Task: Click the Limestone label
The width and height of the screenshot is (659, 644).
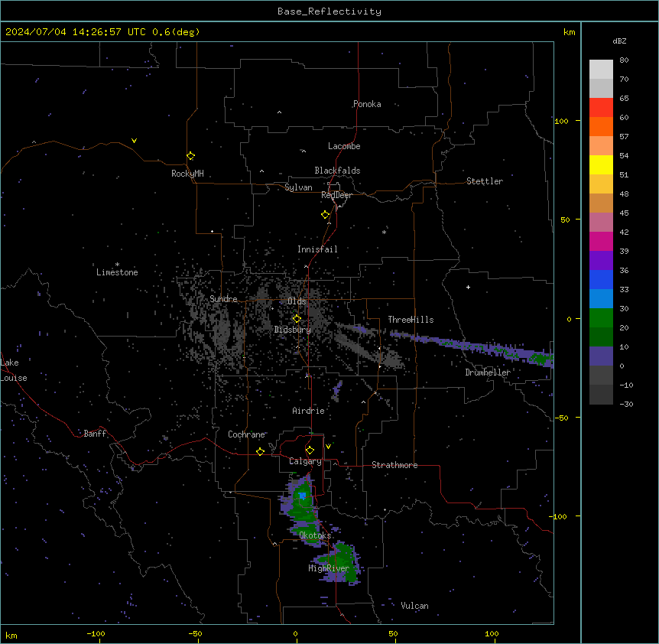Action: tap(117, 272)
